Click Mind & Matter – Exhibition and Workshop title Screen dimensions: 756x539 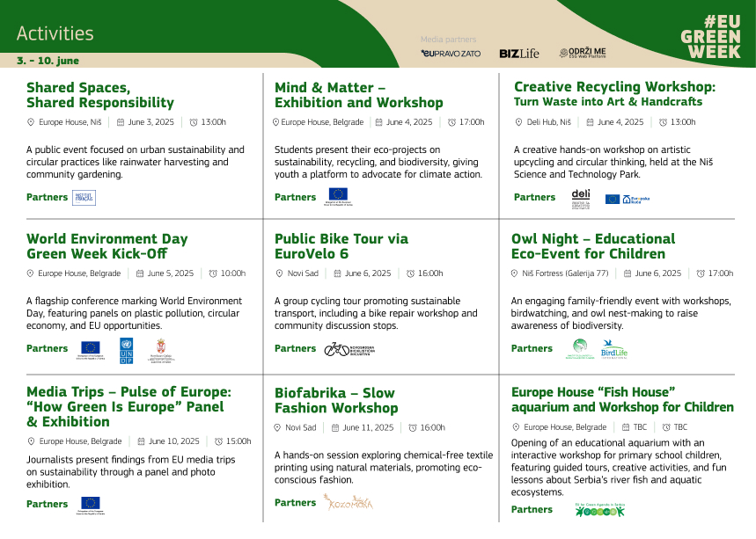[x=359, y=95]
